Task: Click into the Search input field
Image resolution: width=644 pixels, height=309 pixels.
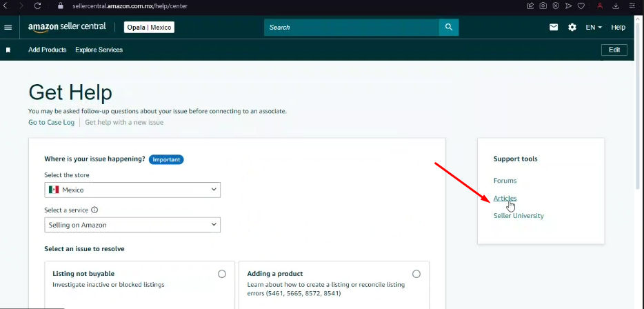Action: pyautogui.click(x=352, y=27)
